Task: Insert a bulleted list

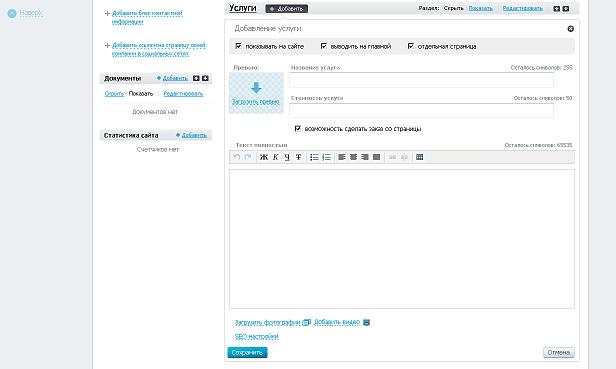Action: point(314,157)
